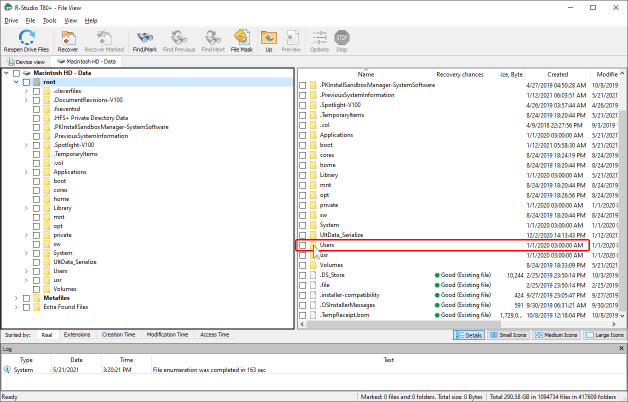Switch to Details view mode

(x=469, y=335)
